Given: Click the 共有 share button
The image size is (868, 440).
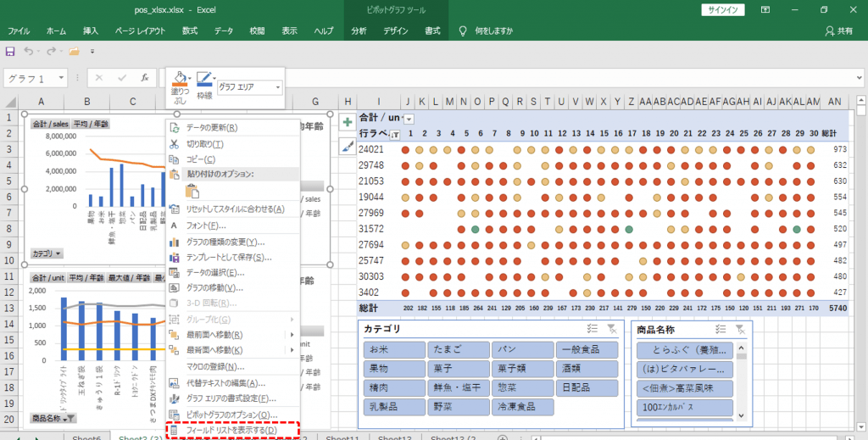Looking at the screenshot, I should pyautogui.click(x=838, y=31).
